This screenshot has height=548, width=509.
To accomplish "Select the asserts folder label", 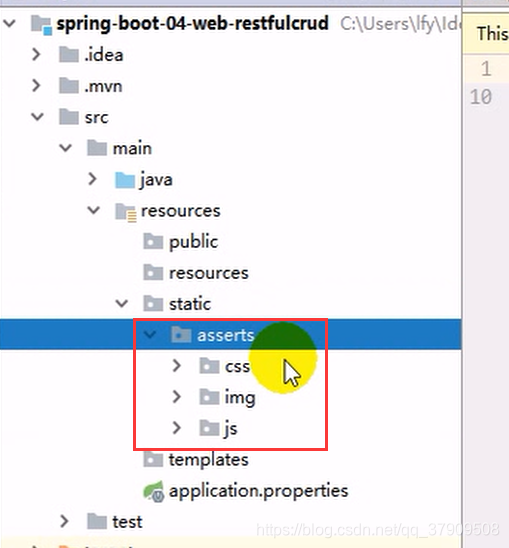I will [225, 335].
